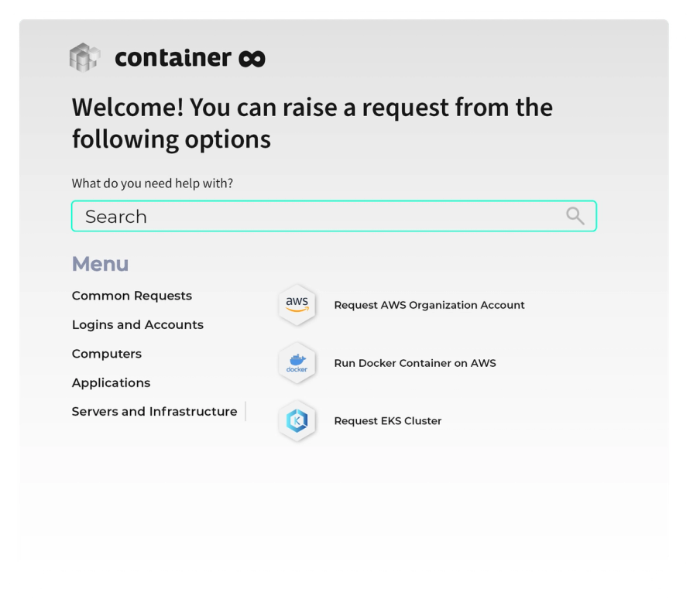The image size is (700, 603).
Task: Select the Applications menu category
Action: tap(112, 382)
